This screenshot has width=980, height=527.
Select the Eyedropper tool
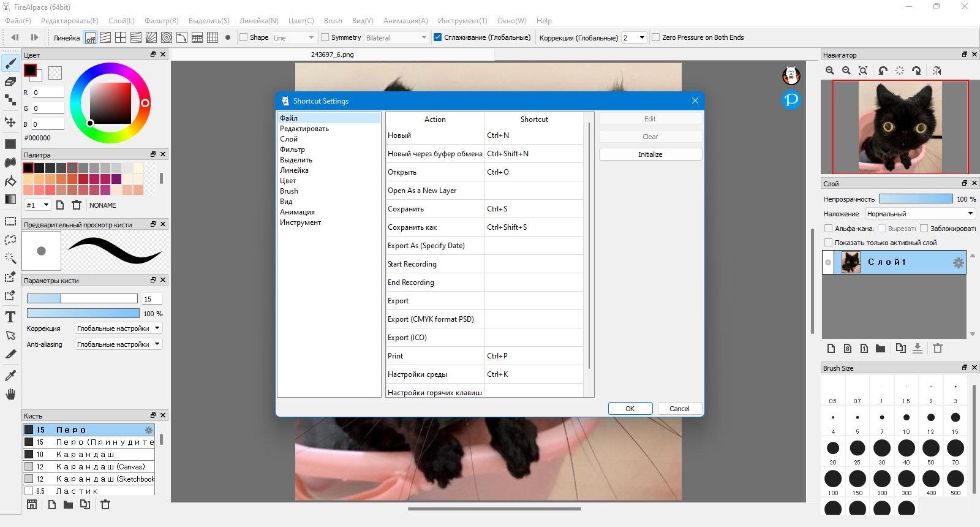10,375
